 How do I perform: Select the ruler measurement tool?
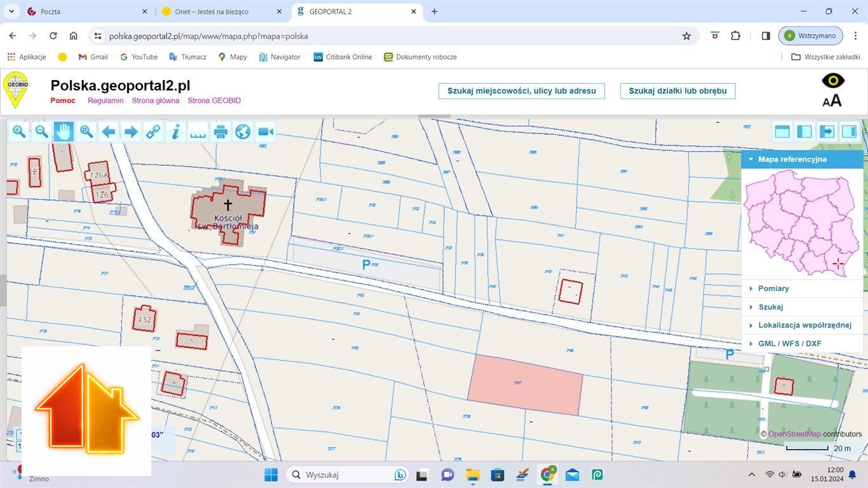[x=198, y=132]
